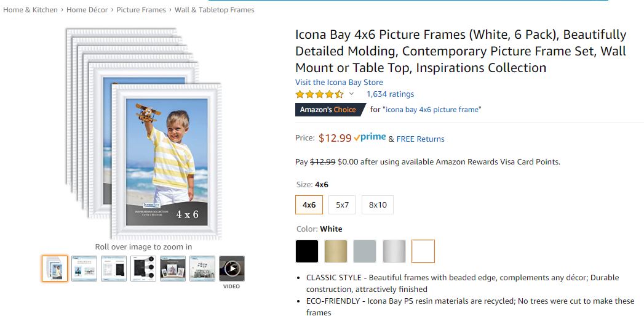Visit the Icona Bay Store link
Viewport: 644px width, 316px height.
(339, 83)
